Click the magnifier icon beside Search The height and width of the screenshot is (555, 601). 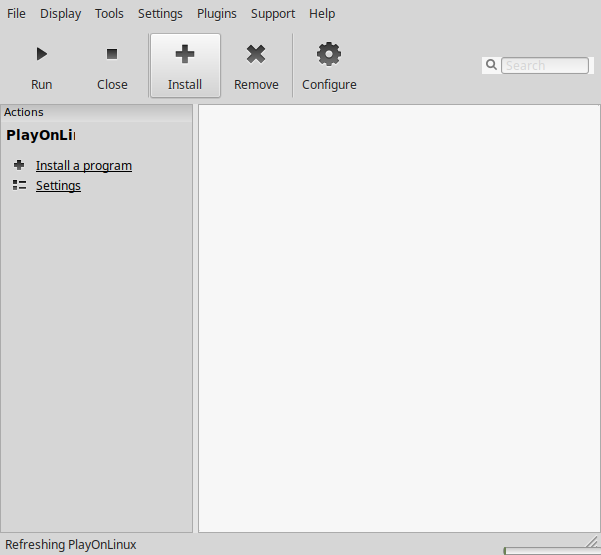point(491,65)
